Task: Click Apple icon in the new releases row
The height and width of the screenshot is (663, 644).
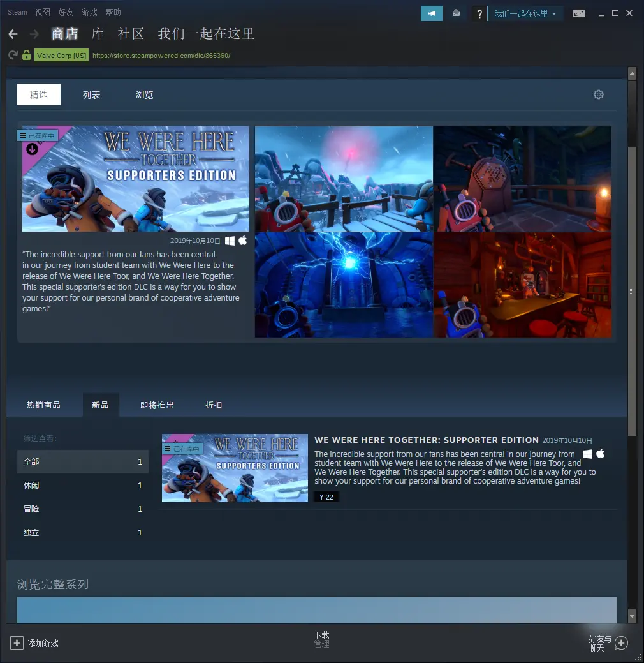Action: tap(601, 454)
